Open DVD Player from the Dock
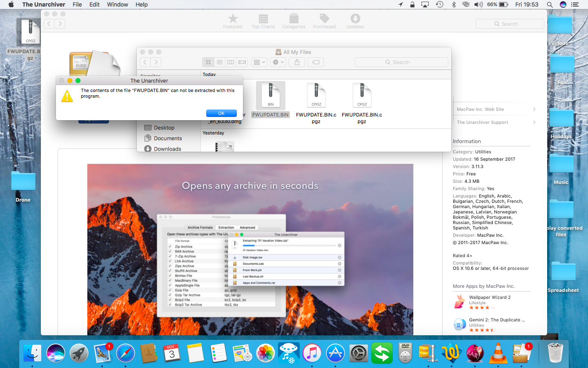588x368 pixels. (x=405, y=353)
